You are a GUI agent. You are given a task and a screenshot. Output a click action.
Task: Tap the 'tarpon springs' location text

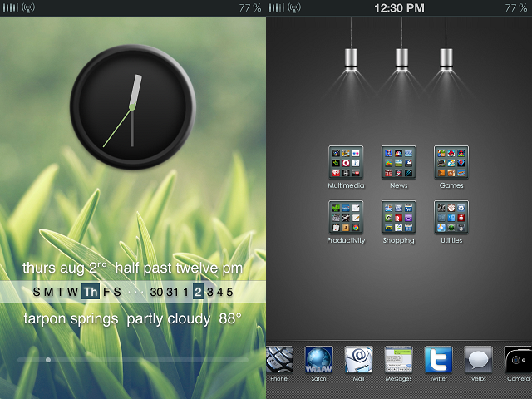click(71, 319)
